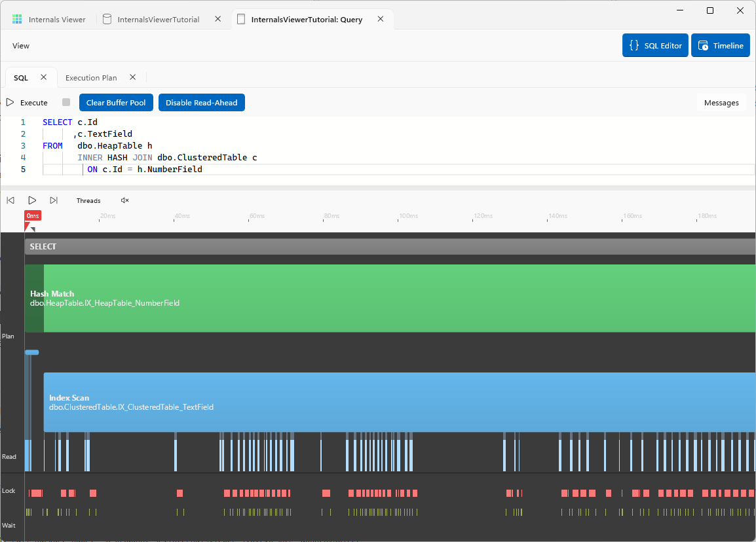Run the query with Execute

pos(27,103)
